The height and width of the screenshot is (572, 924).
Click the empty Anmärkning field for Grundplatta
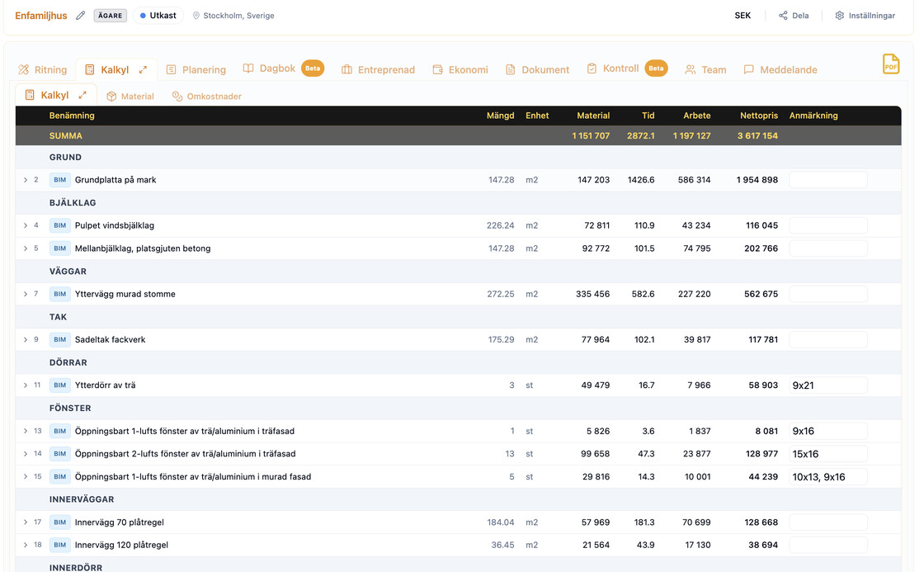828,180
